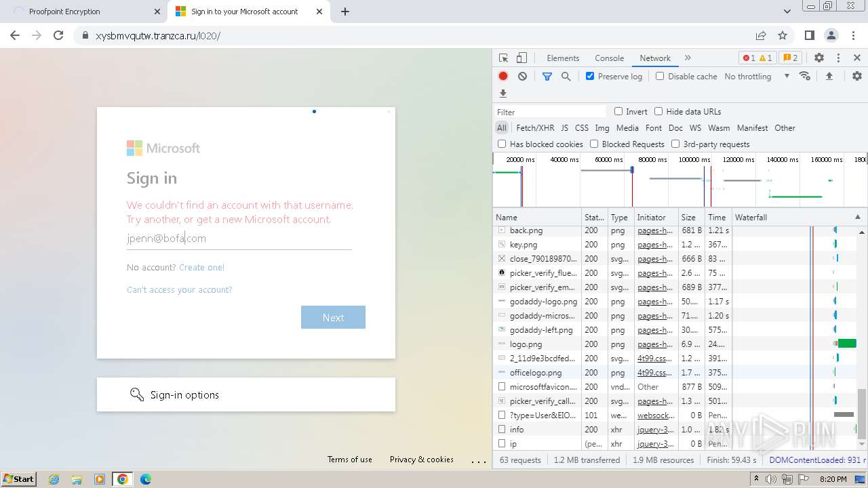This screenshot has width=868, height=488.
Task: Bookmark this page with the star
Action: tap(783, 35)
